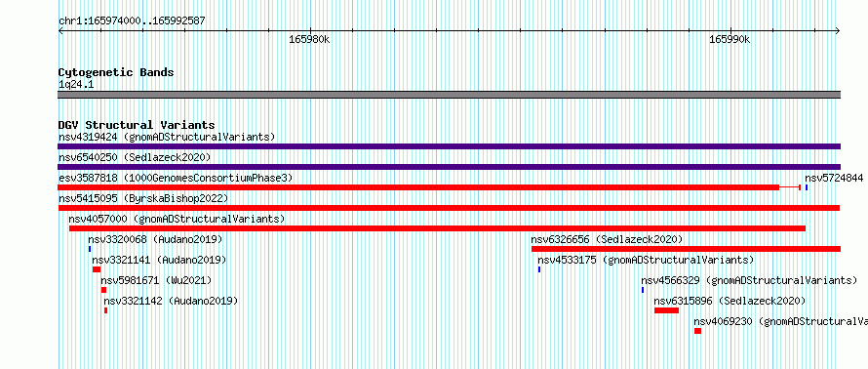Click the purple bar below nsv6540250
868x369 pixels.
pyautogui.click(x=449, y=167)
